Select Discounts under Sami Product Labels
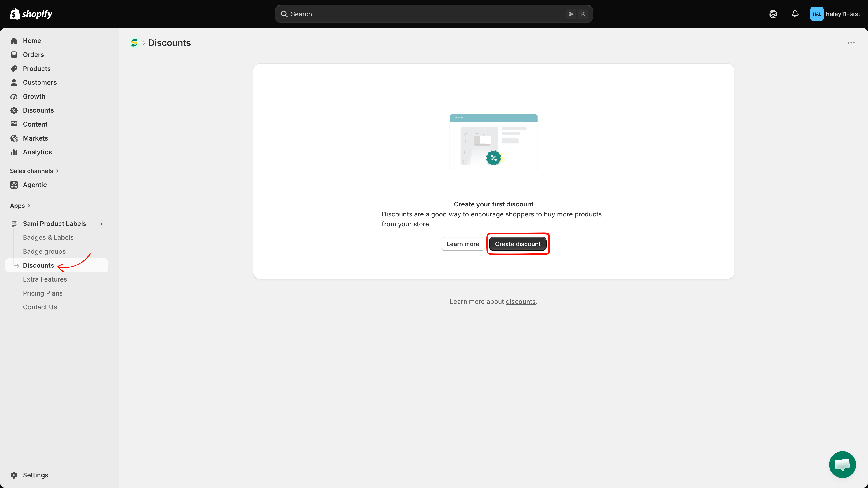868x488 pixels. pos(57,265)
